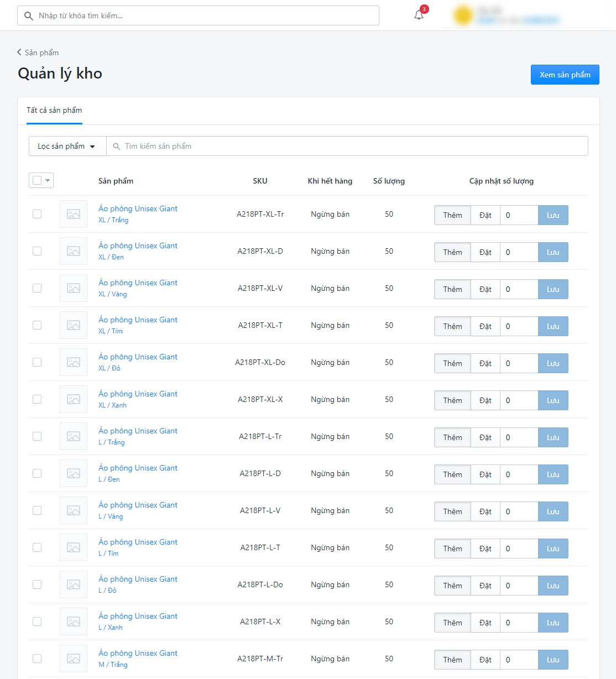Open the Lọc sản phẩm filter dropdown
This screenshot has height=679, width=616.
(67, 147)
